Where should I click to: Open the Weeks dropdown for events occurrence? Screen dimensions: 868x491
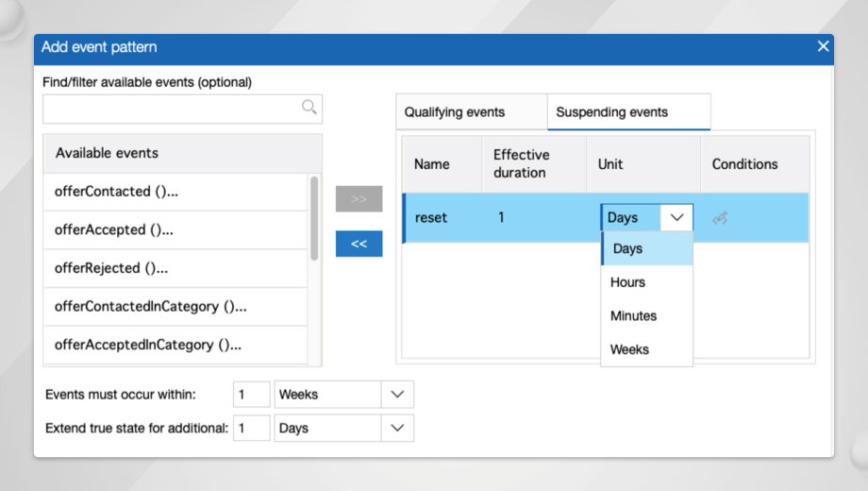click(396, 395)
